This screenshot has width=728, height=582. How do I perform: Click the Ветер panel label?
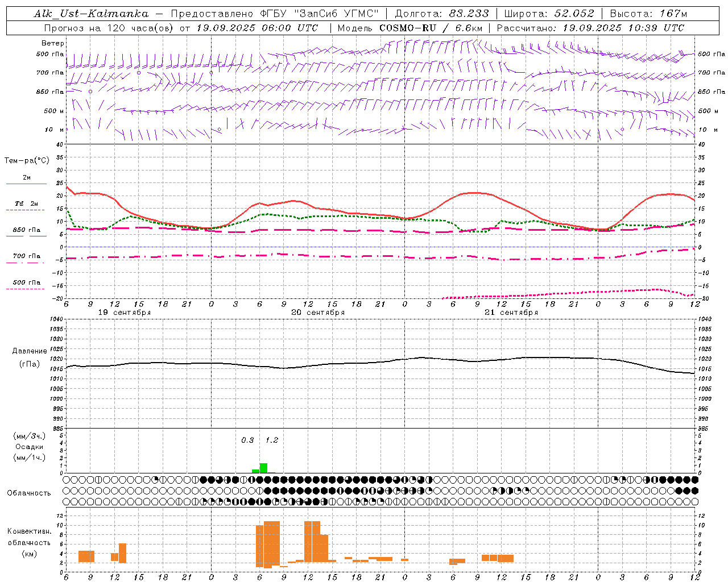52,43
